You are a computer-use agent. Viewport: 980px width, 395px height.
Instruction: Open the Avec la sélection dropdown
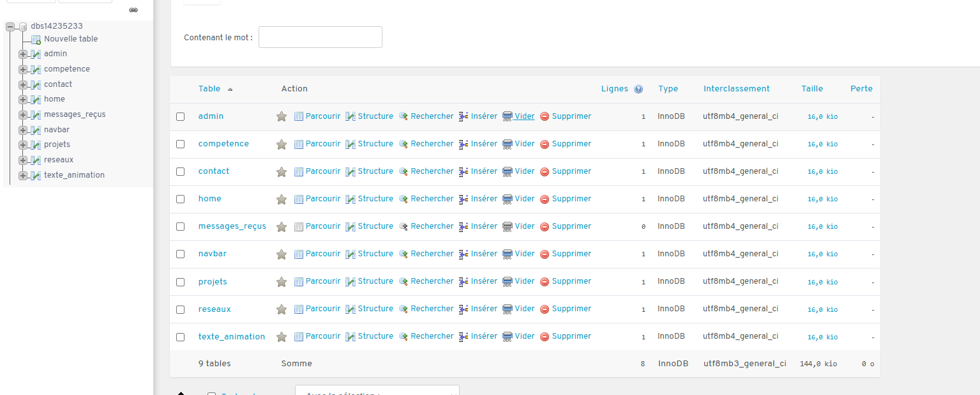(x=377, y=391)
